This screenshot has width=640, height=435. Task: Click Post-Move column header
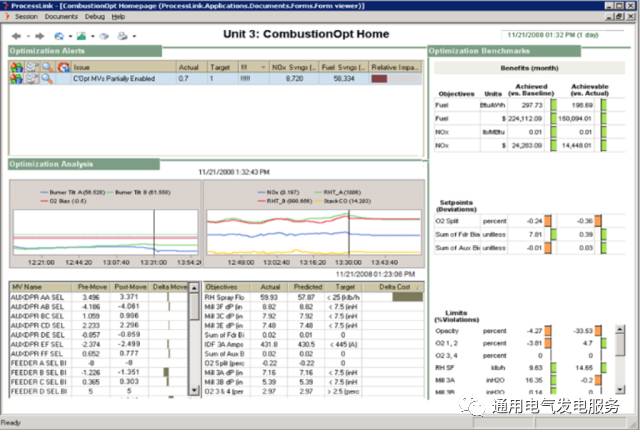pyautogui.click(x=130, y=287)
